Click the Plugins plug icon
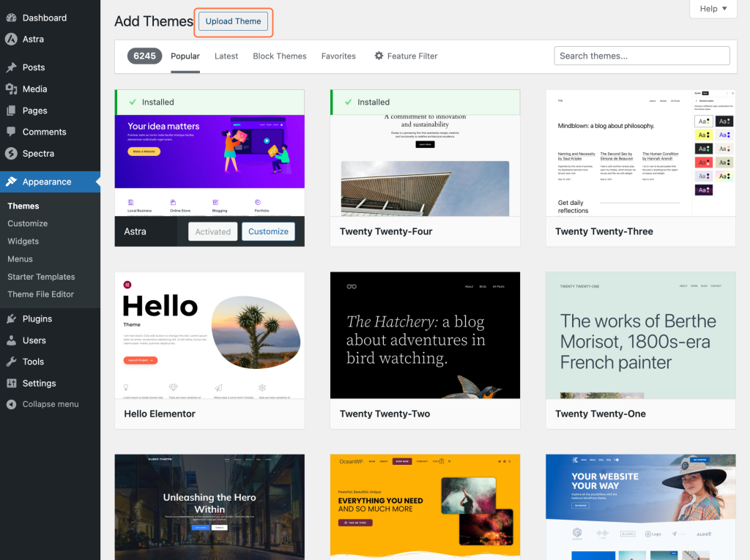This screenshot has height=560, width=750. pyautogui.click(x=12, y=319)
